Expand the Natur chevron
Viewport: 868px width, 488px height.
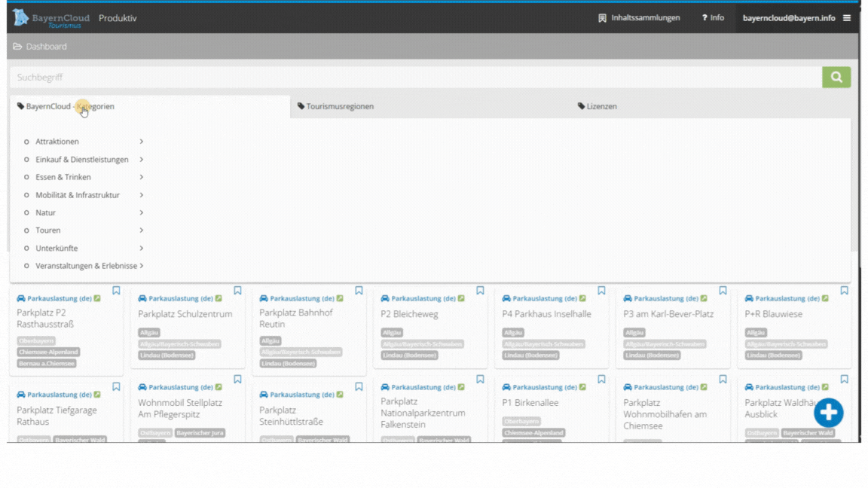pyautogui.click(x=142, y=212)
